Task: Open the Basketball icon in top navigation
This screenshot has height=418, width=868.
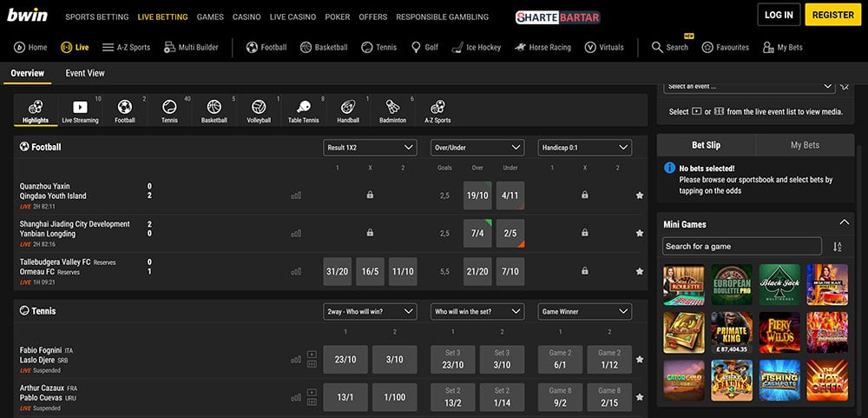Action: (324, 48)
